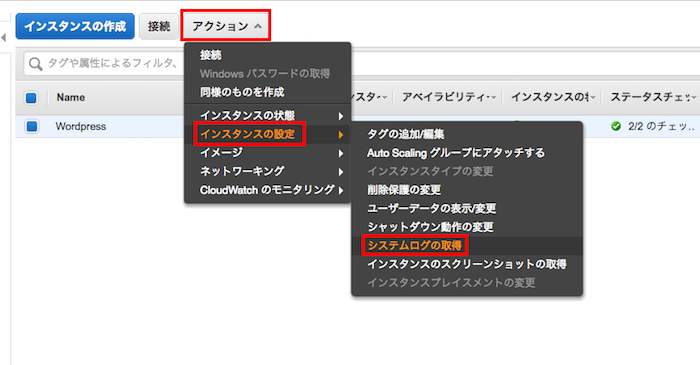The height and width of the screenshot is (365, 700).
Task: Choose タグの追加/編集 option
Action: (x=467, y=134)
